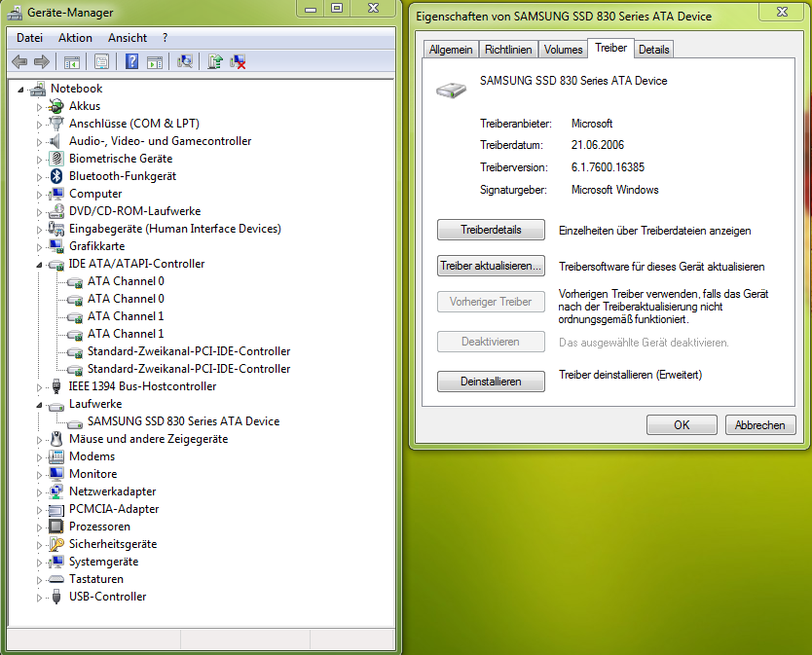Click Treiber aktualisieren button
This screenshot has width=812, height=655.
[x=491, y=266]
